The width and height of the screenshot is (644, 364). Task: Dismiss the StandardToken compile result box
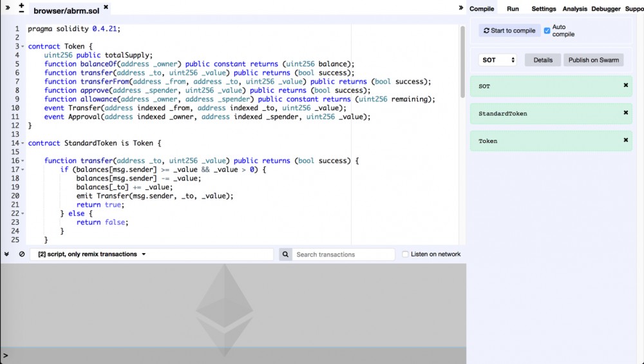click(626, 112)
